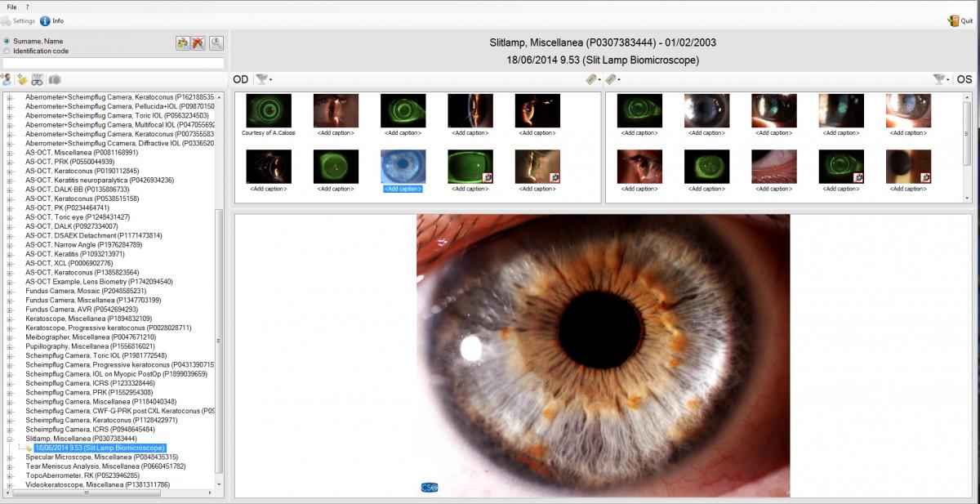Select the blue iris thumbnail in OD gallery
Image resolution: width=980 pixels, height=504 pixels.
[403, 167]
